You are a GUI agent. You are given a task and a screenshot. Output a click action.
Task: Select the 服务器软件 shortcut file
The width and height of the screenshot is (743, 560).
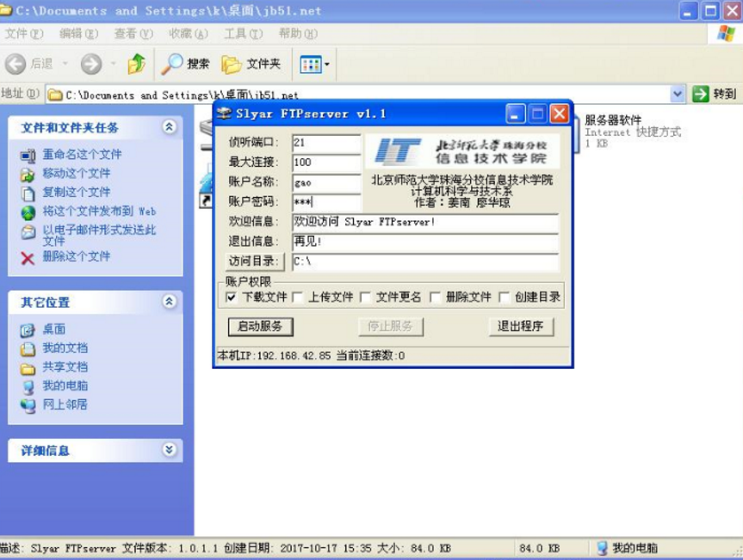[632, 131]
